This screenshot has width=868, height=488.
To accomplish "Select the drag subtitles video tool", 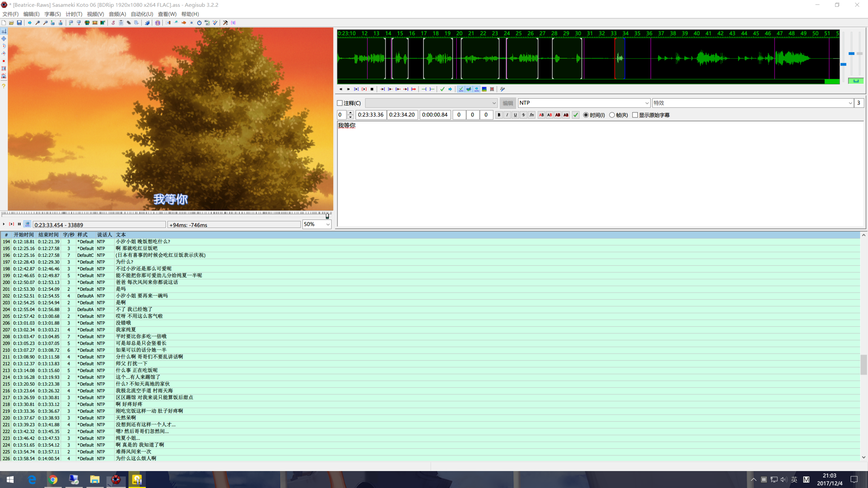I will 4,38.
